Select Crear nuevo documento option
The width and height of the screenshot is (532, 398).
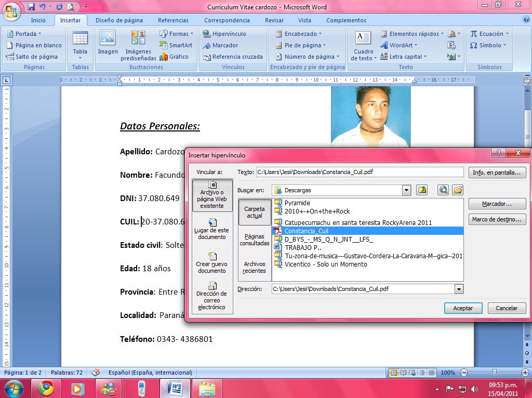click(x=212, y=263)
